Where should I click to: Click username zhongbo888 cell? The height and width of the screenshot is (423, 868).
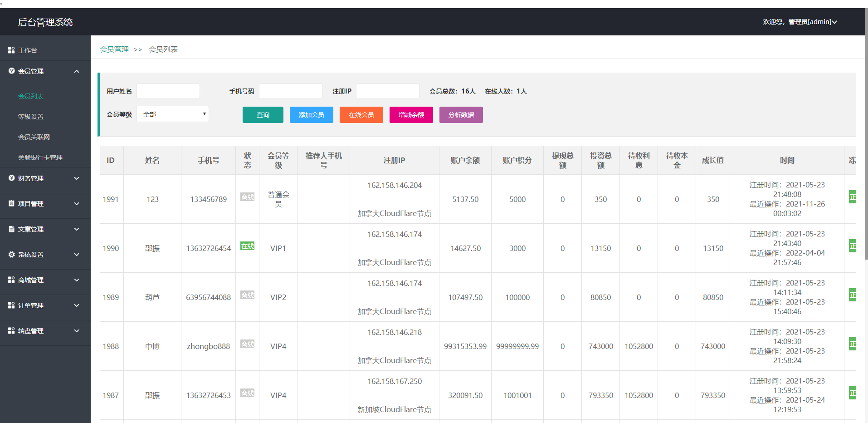(x=209, y=346)
